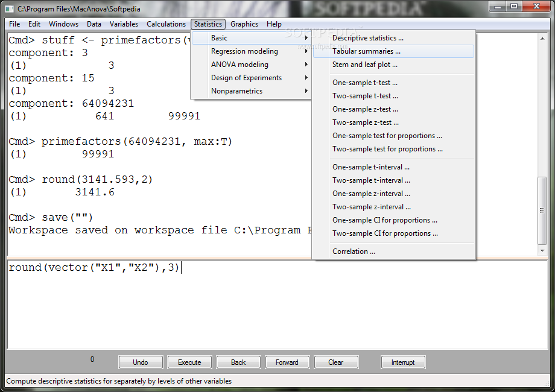Image resolution: width=555 pixels, height=392 pixels.
Task: Click the Interrupt button
Action: (x=403, y=362)
